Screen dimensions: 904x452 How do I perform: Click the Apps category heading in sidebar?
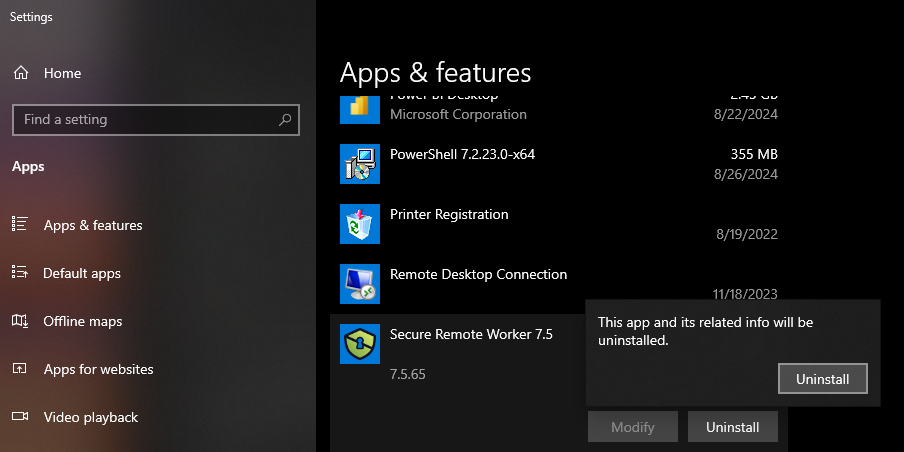28,167
